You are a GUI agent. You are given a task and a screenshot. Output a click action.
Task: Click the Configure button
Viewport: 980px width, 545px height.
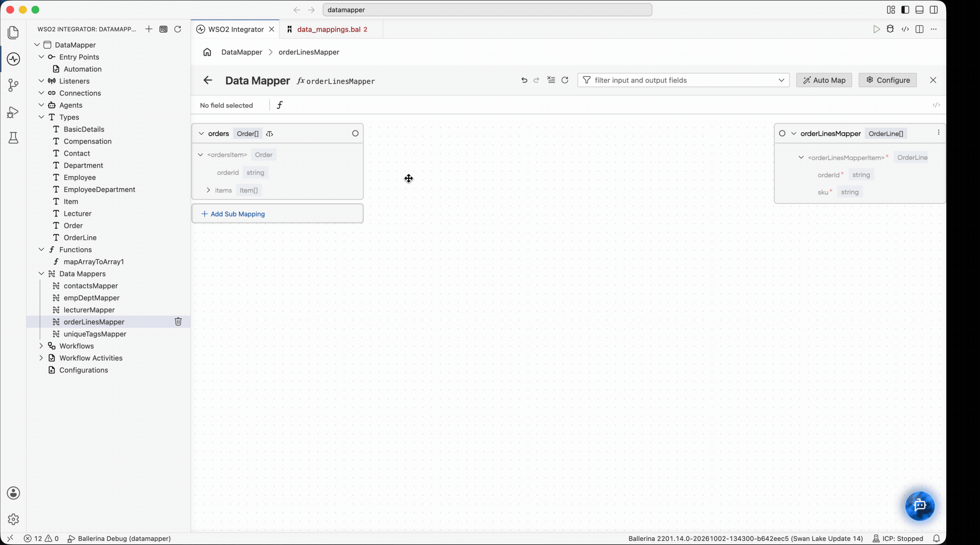(887, 80)
